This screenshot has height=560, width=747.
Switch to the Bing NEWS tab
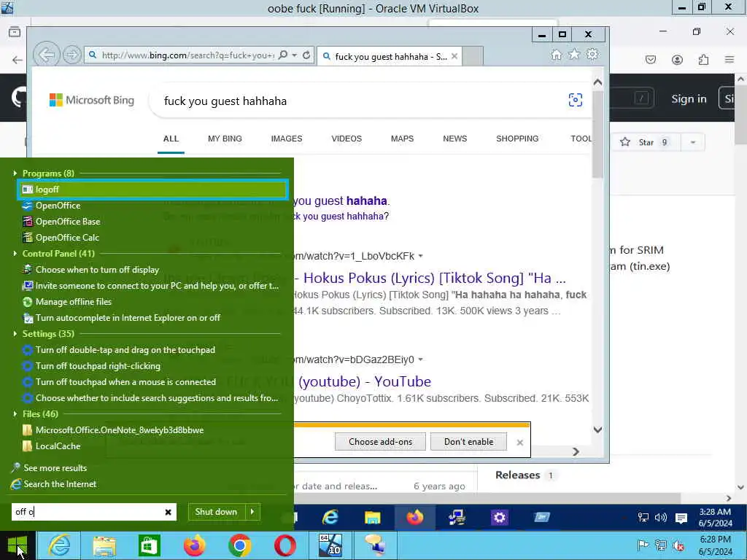click(454, 139)
